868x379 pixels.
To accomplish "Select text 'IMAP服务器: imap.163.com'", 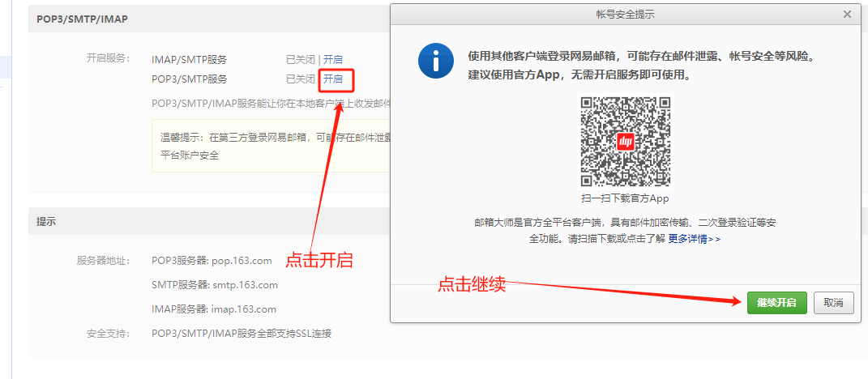I will 214,309.
